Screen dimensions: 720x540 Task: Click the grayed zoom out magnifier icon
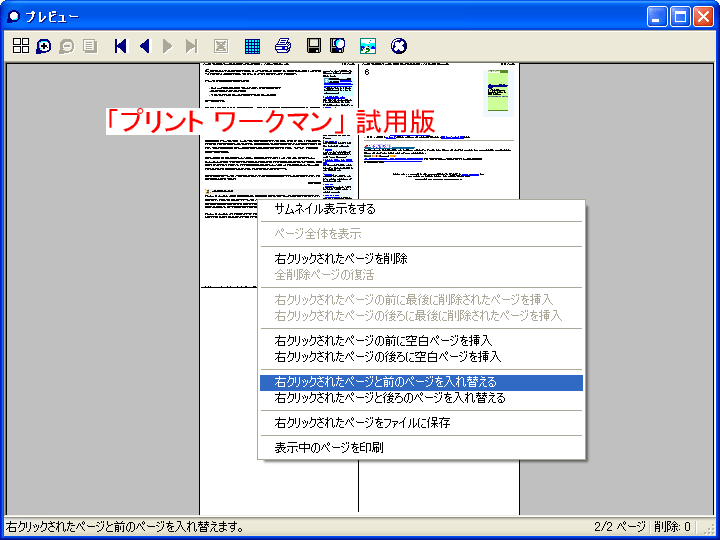click(x=67, y=46)
